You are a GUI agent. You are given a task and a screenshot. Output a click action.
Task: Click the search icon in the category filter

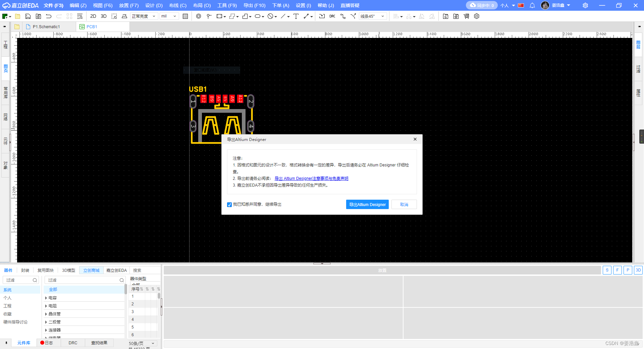point(122,280)
